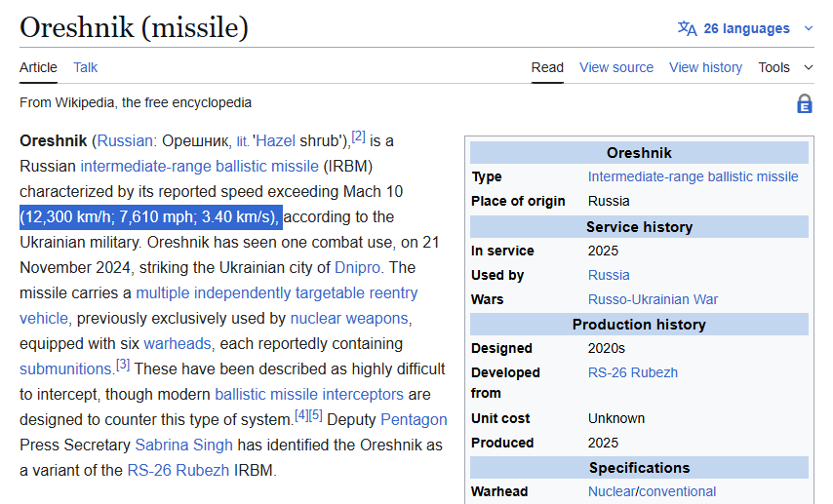
Task: Open the Russo-Ukrainian War link
Action: click(653, 299)
